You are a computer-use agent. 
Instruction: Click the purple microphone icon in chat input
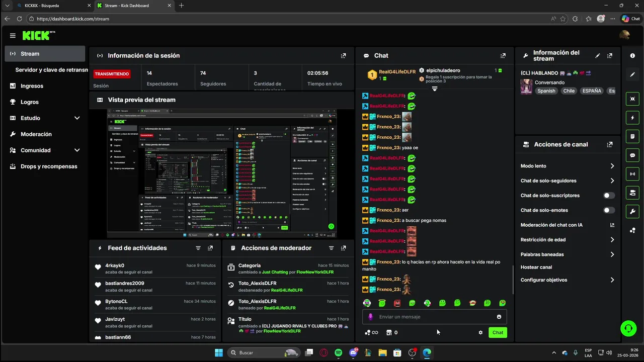(x=371, y=317)
